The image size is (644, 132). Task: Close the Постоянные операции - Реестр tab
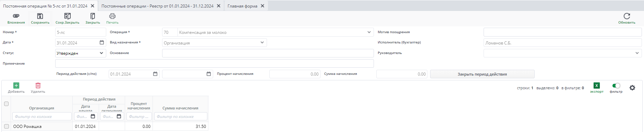coord(219,6)
